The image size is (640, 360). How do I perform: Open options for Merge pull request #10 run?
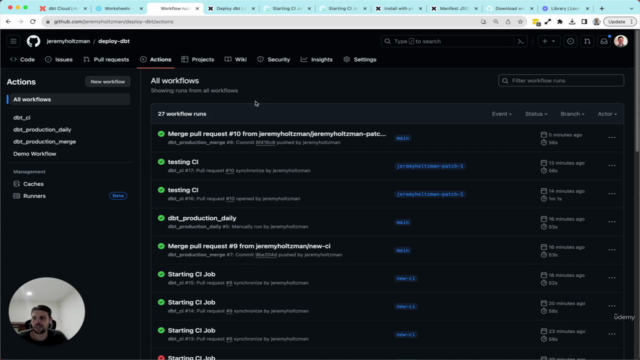click(x=612, y=138)
